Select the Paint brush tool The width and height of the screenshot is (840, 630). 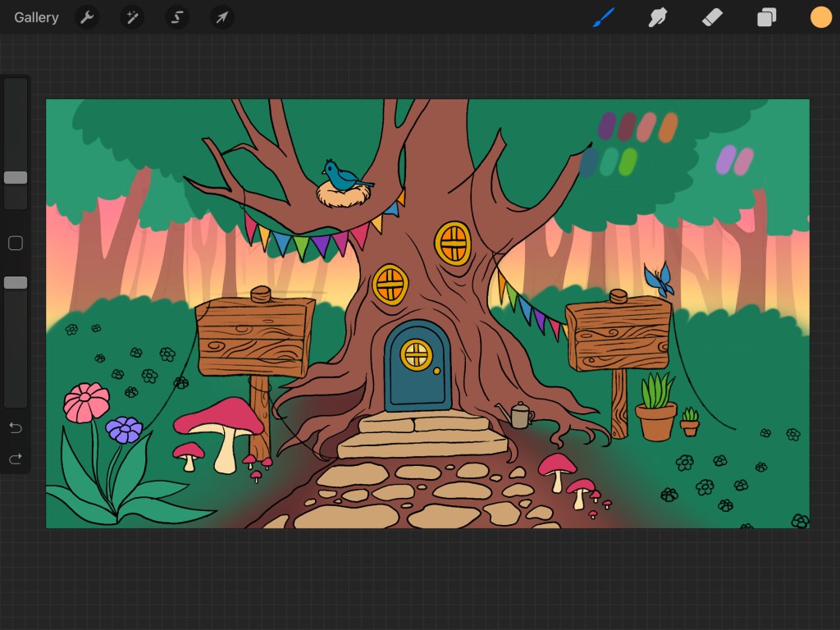[604, 17]
